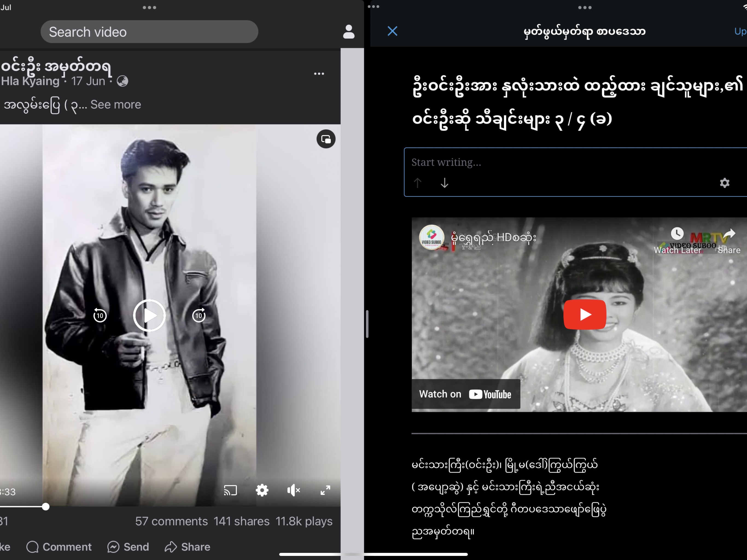Skip video forward 10 seconds
Viewport: 747px width, 560px height.
point(199,316)
